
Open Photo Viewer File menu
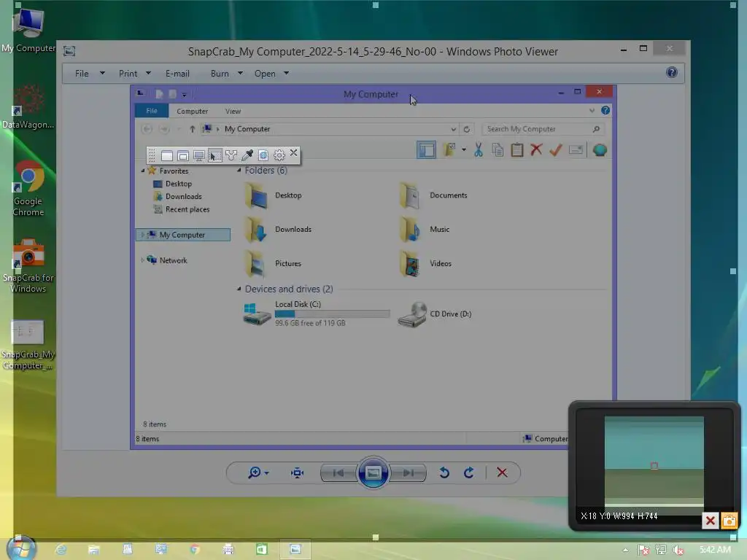click(82, 74)
